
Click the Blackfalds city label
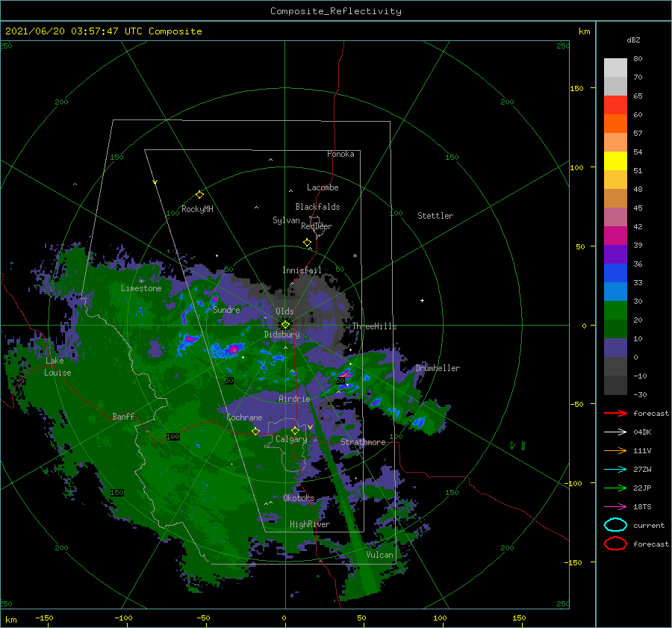[317, 207]
